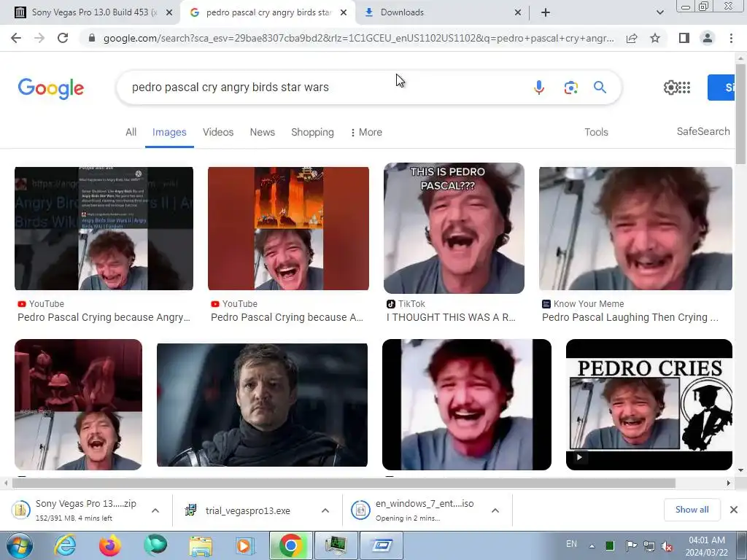
Task: Close the Sony Vegas Pro tab
Action: pos(169,12)
